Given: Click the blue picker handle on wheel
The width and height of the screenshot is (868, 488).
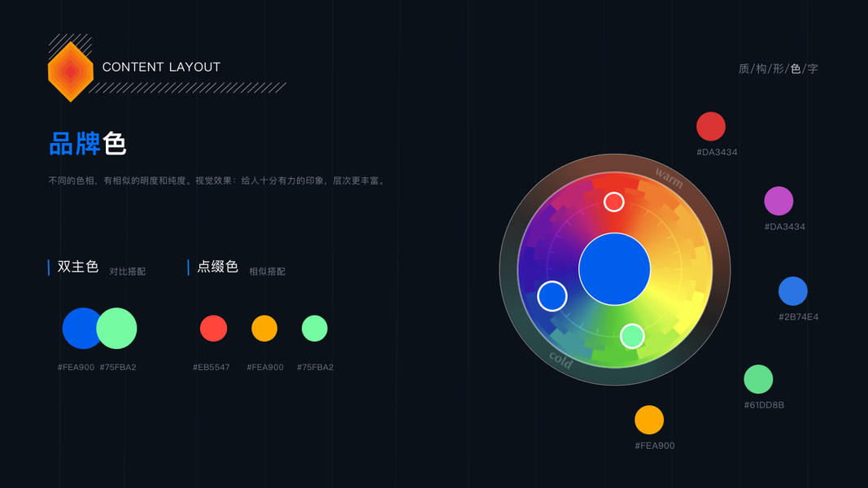Looking at the screenshot, I should 552,296.
